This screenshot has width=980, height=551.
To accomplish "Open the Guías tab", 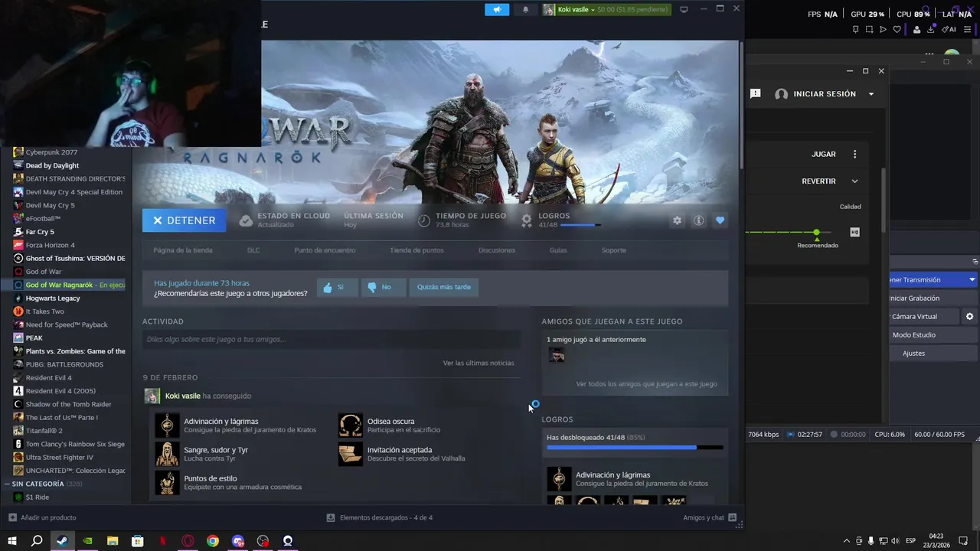I will coord(558,250).
